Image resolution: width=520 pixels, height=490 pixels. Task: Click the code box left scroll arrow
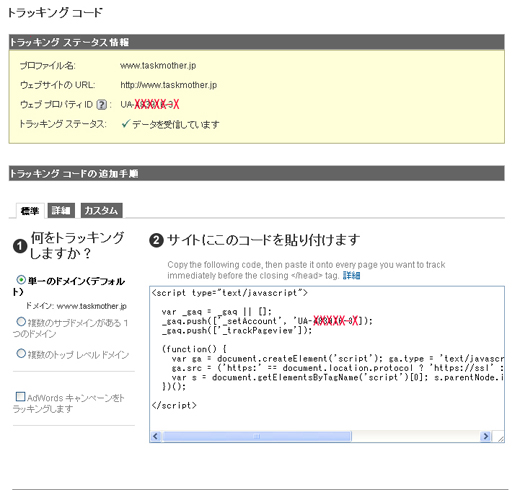point(156,436)
